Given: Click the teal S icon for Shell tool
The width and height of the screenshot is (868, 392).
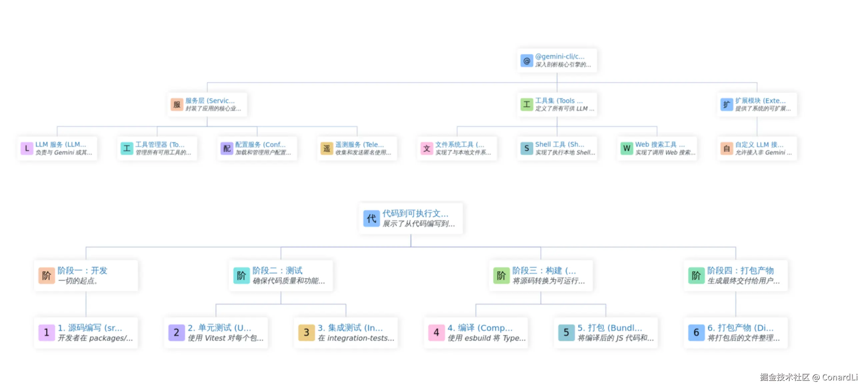Looking at the screenshot, I should 526,148.
